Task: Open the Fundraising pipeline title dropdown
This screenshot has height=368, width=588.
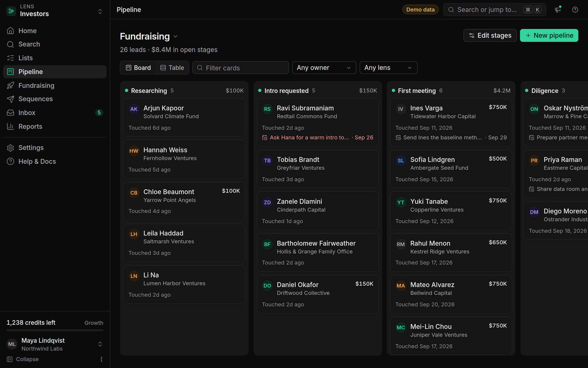Action: 175,37
